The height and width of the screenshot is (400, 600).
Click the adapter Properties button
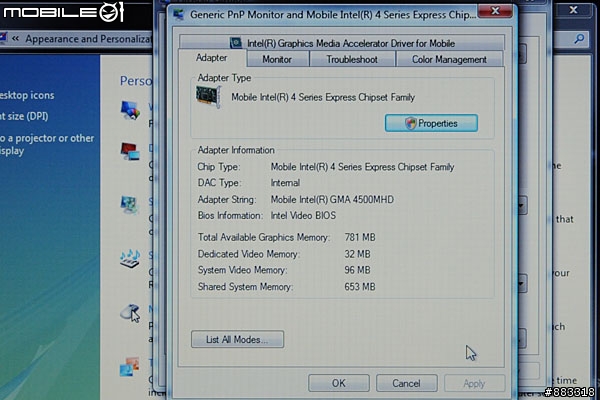[431, 123]
